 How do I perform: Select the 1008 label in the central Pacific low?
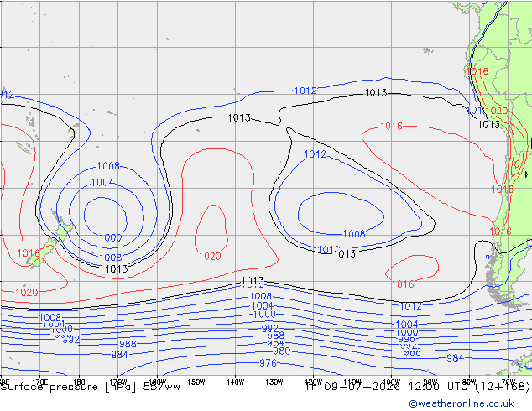(x=354, y=234)
